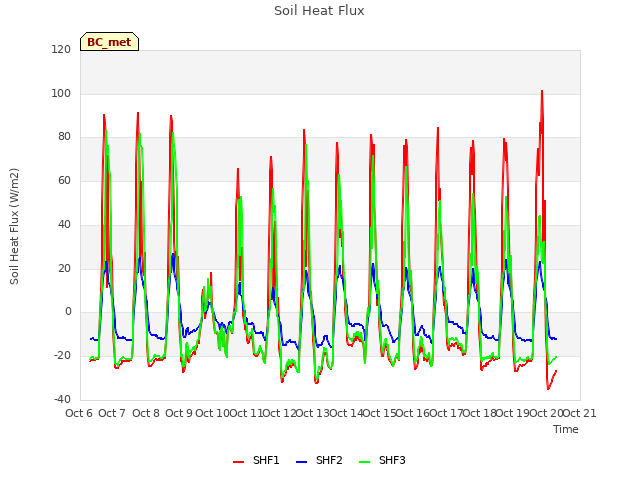Click the Oct 6 x-axis tick label
640x480 pixels.
tap(79, 413)
